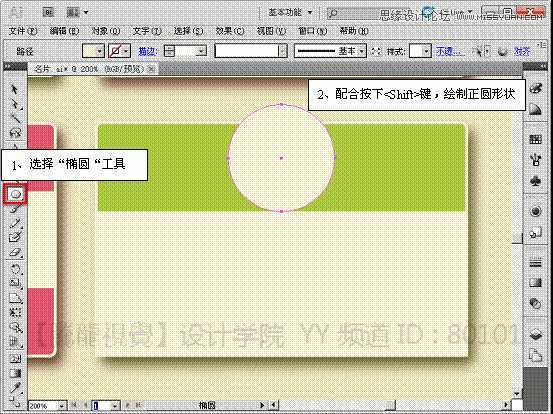Open the Color Guide panel icon
553x414 pixels.
[536, 110]
